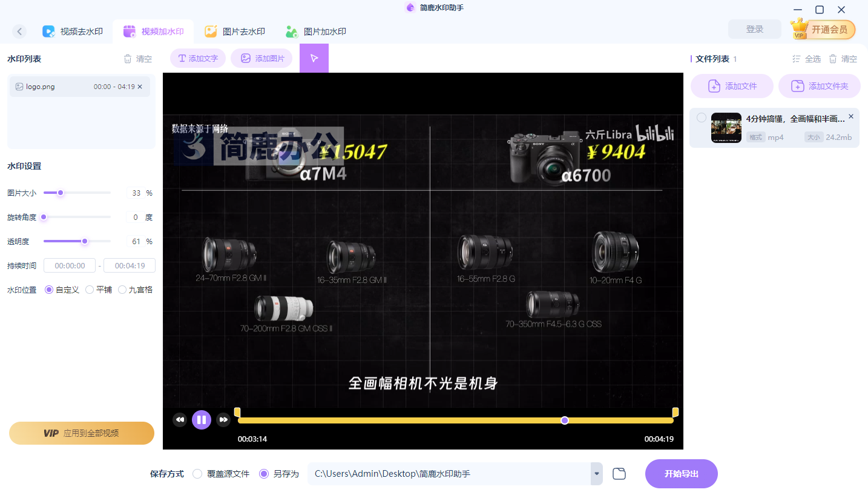Rewind the video with the backward icon

click(180, 419)
